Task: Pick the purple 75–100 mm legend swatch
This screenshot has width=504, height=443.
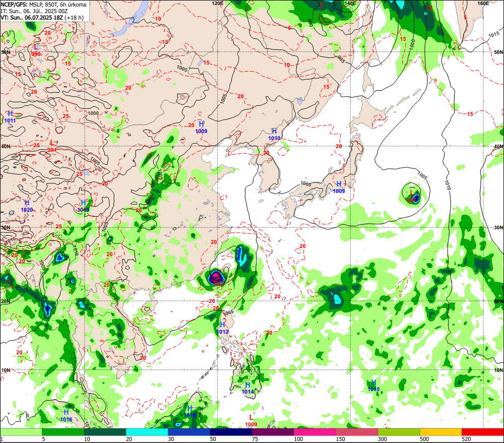Action: (x=273, y=432)
